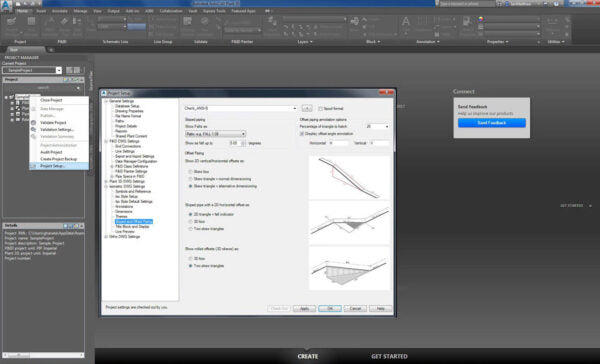The height and width of the screenshot is (364, 600).
Task: Click CREATE at bottom of start page
Action: pyautogui.click(x=308, y=356)
